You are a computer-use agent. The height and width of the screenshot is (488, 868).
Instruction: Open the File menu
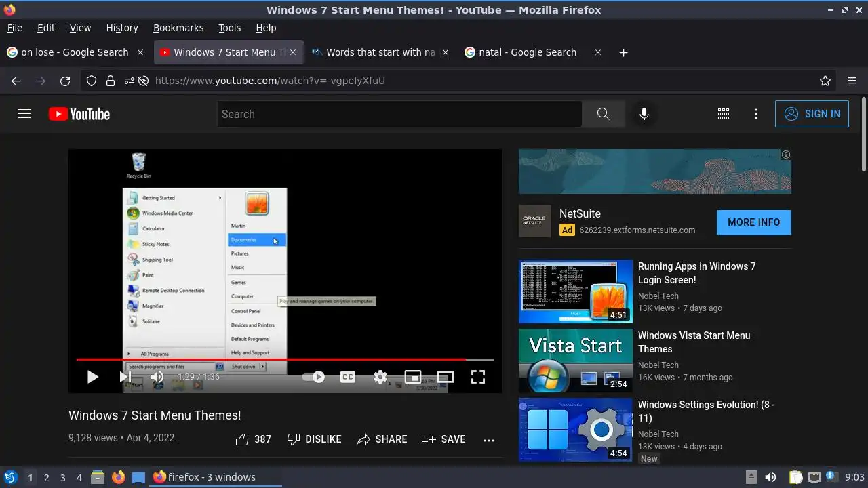14,28
